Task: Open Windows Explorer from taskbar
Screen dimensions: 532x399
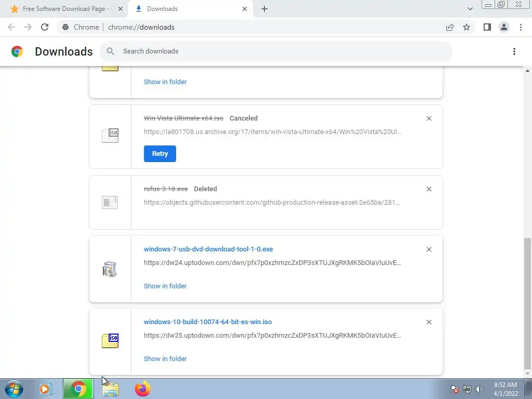Action: click(111, 389)
